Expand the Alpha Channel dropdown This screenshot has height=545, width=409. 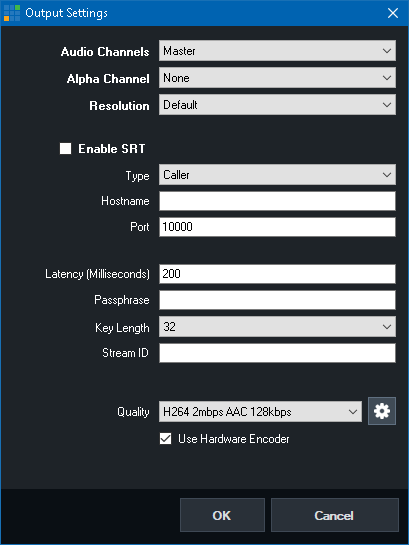(277, 78)
